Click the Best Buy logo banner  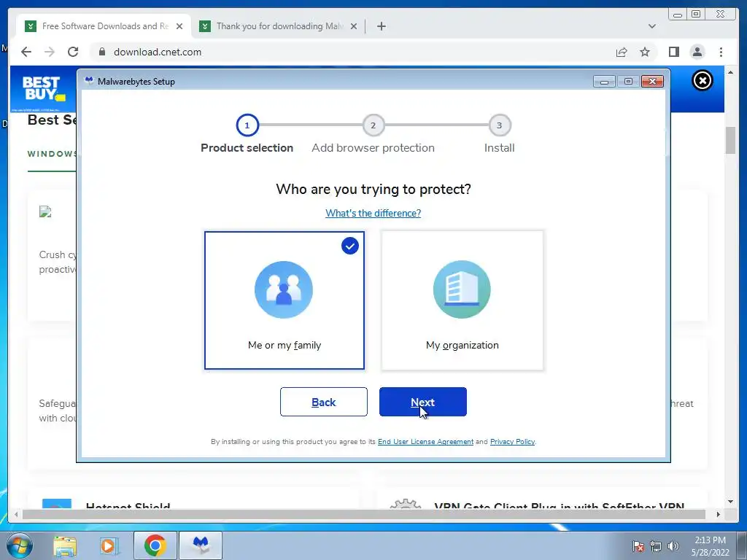[x=43, y=90]
